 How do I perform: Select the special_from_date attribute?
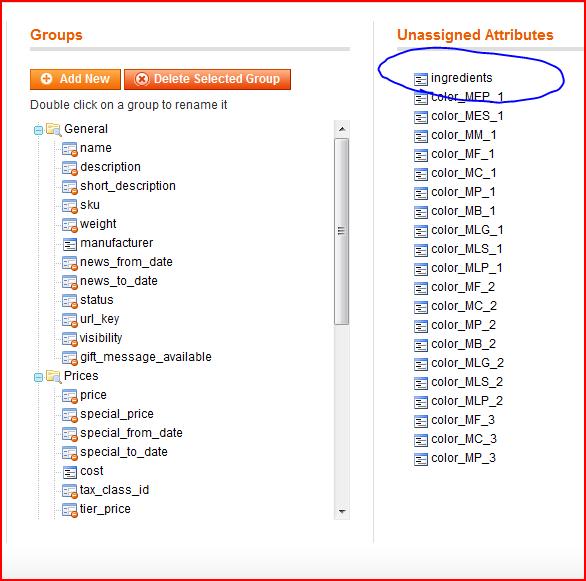click(131, 433)
